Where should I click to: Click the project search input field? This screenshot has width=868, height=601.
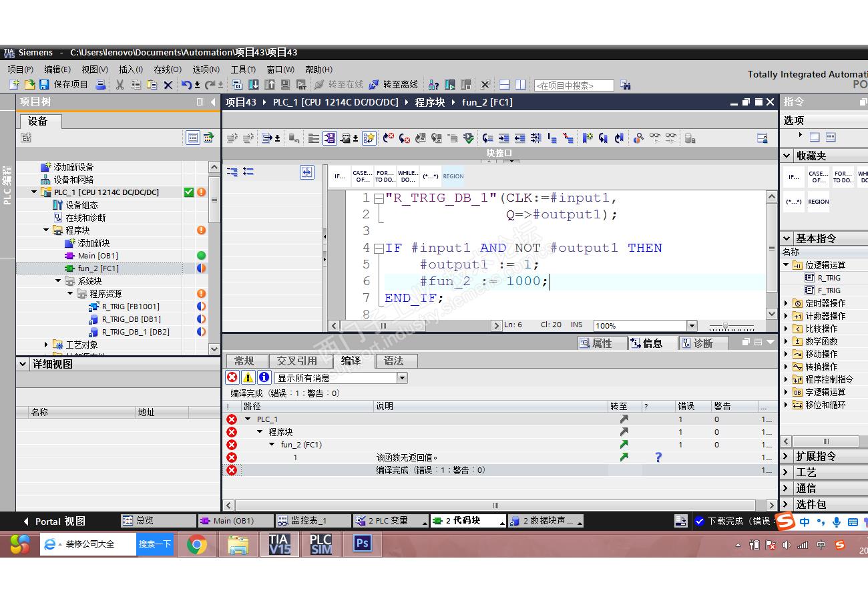click(x=574, y=85)
